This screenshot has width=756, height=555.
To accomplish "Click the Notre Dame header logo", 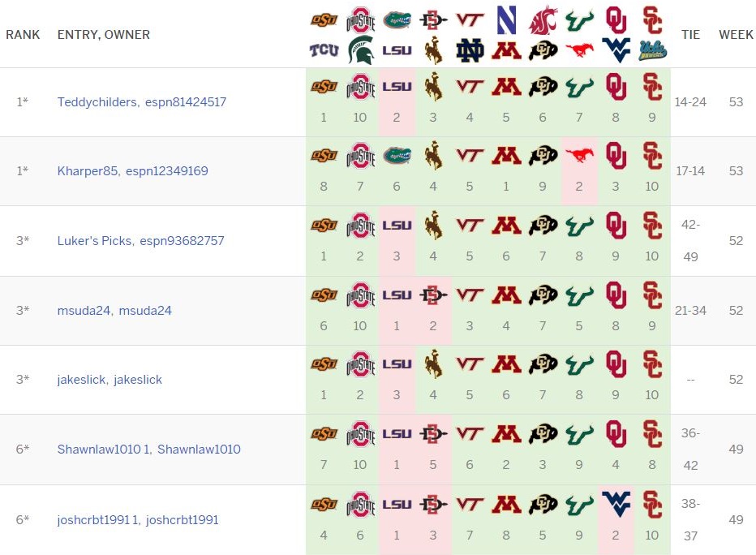I will coord(470,50).
